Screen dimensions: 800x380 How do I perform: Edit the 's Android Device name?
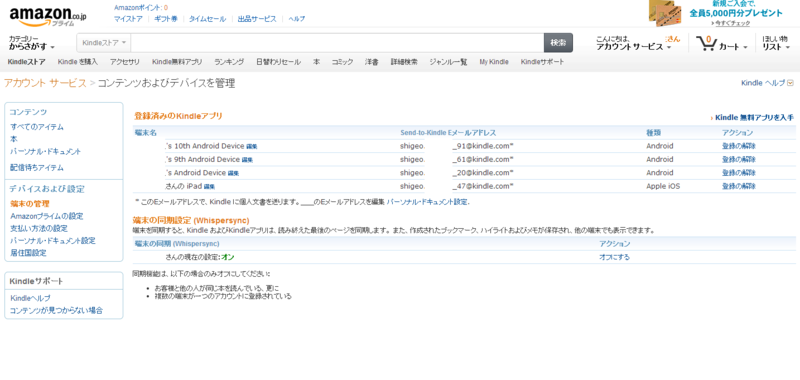233,173
